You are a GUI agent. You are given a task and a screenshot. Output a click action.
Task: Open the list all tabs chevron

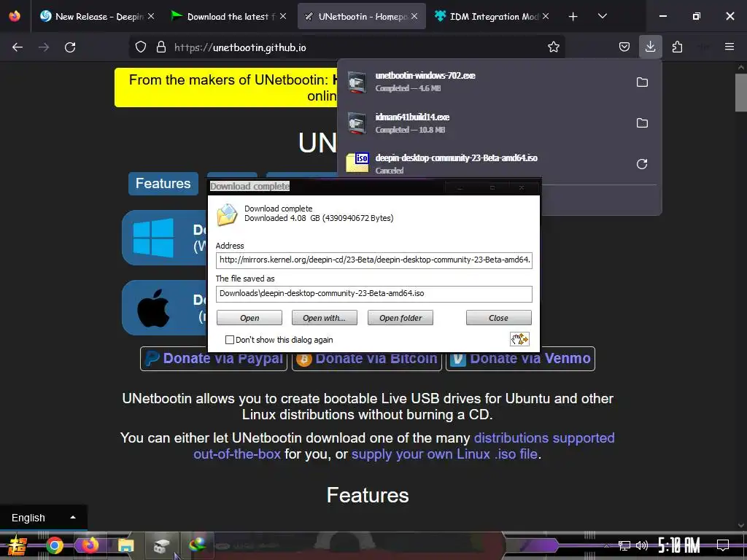click(x=602, y=16)
